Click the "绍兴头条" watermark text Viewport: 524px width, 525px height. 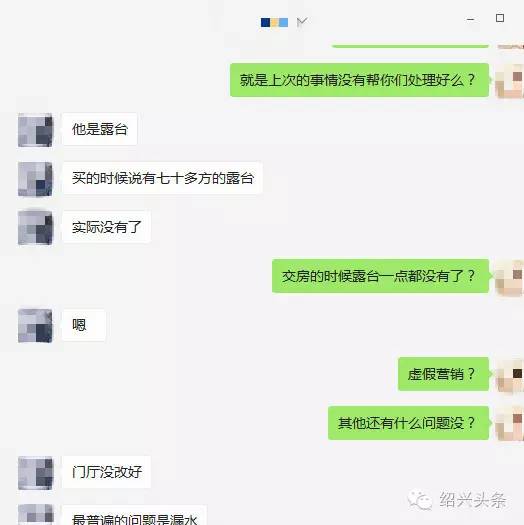[x=472, y=500]
